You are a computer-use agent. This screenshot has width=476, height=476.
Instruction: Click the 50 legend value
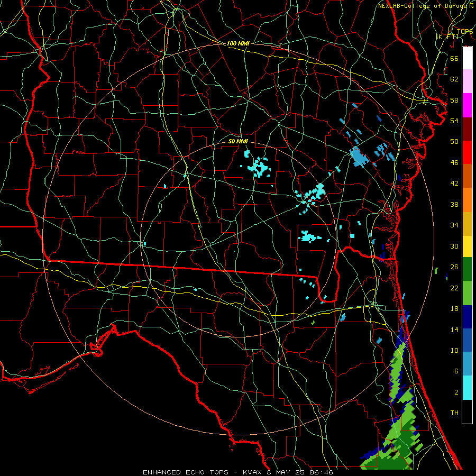click(454, 142)
